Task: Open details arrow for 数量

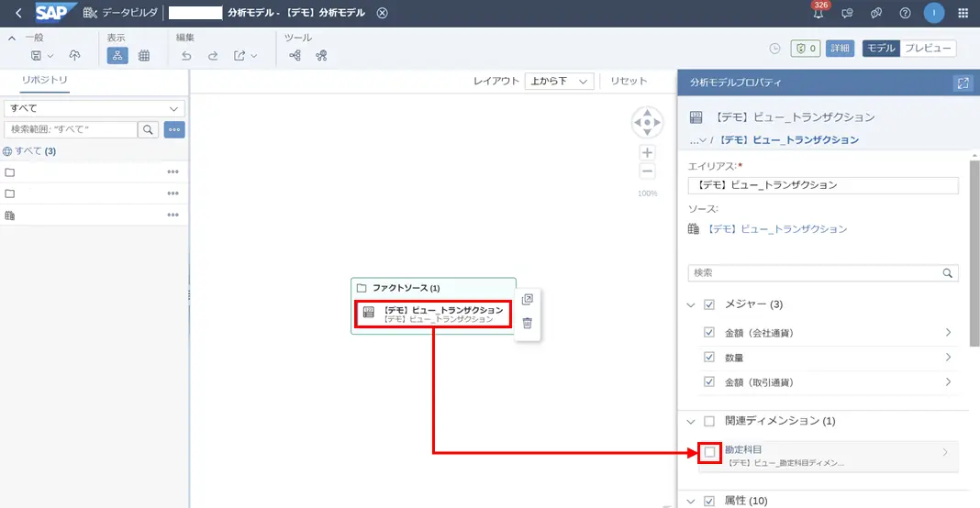Action: coord(948,358)
